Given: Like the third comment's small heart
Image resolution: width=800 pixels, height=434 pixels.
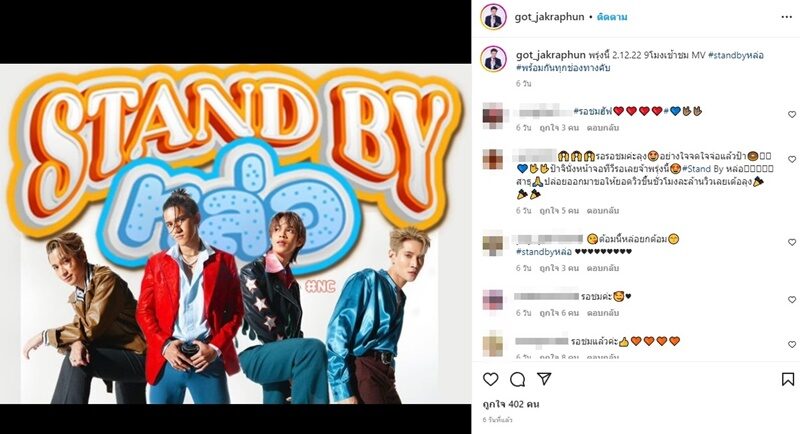Looking at the screenshot, I should pyautogui.click(x=792, y=242).
